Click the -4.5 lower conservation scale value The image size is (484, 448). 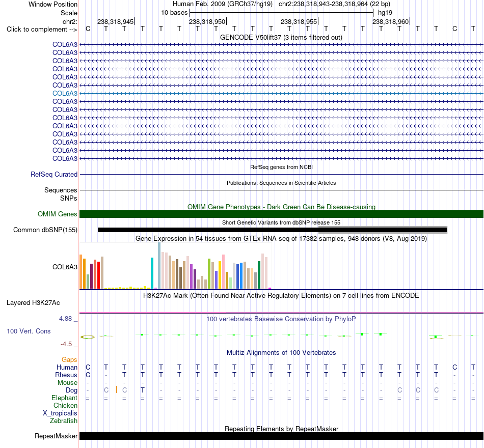tap(66, 344)
